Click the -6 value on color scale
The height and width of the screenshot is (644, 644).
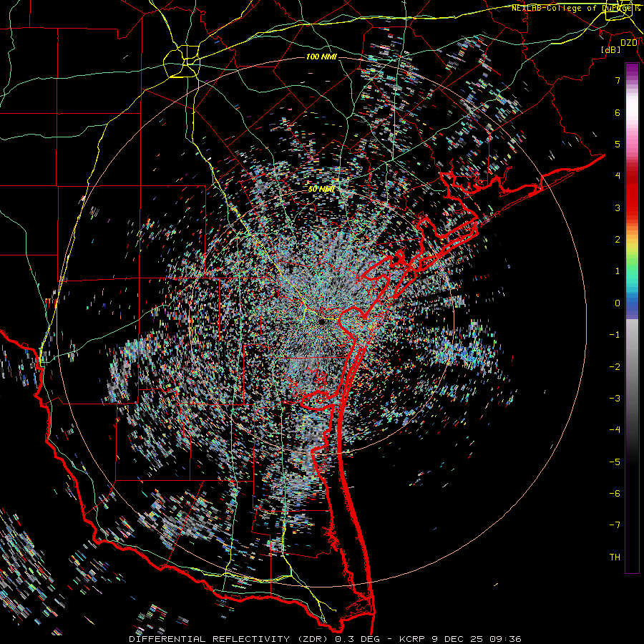coord(615,493)
